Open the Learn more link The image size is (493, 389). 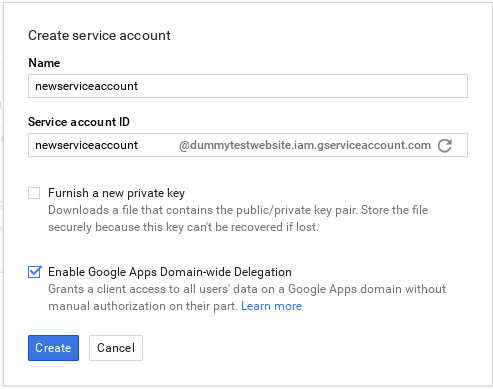tap(271, 306)
